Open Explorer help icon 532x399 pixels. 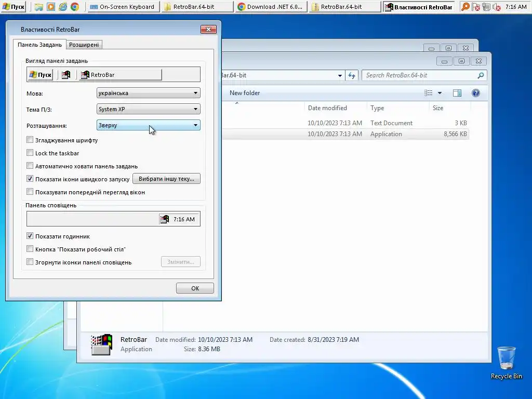click(x=476, y=93)
